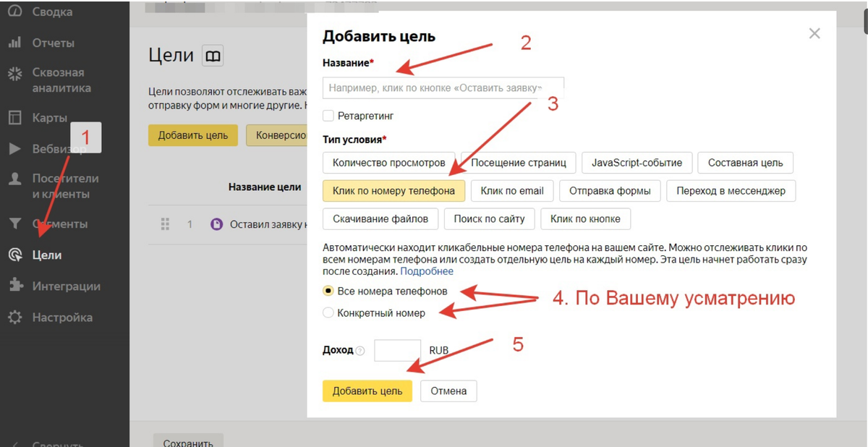This screenshot has width=868, height=447.
Task: Click the Интеграции puzzle icon
Action: pos(14,286)
